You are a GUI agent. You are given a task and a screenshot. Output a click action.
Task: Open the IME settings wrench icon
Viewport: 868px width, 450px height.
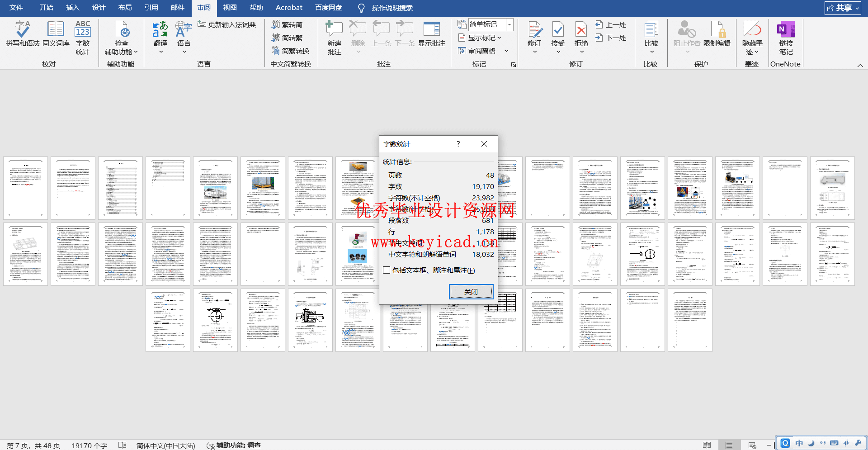pos(858,443)
